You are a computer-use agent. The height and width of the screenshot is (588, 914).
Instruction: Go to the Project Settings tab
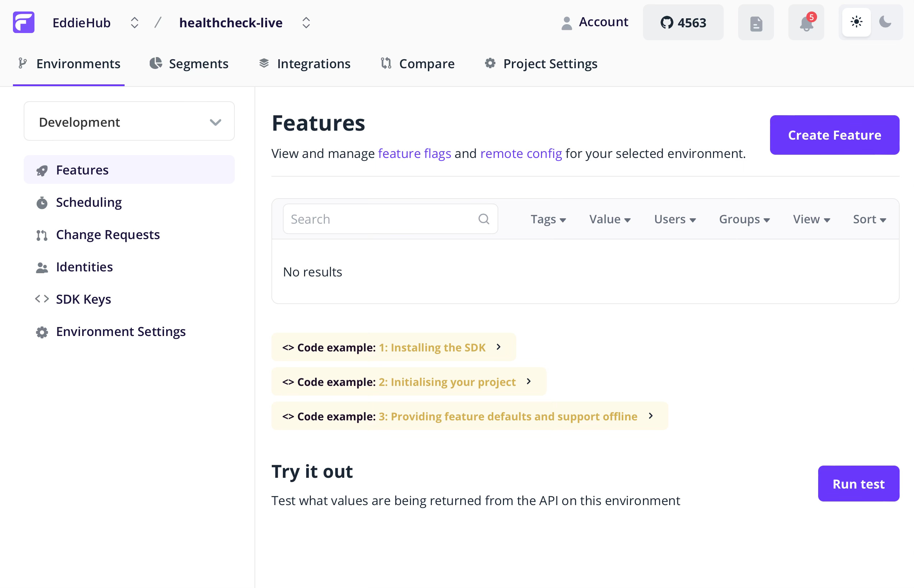(541, 64)
